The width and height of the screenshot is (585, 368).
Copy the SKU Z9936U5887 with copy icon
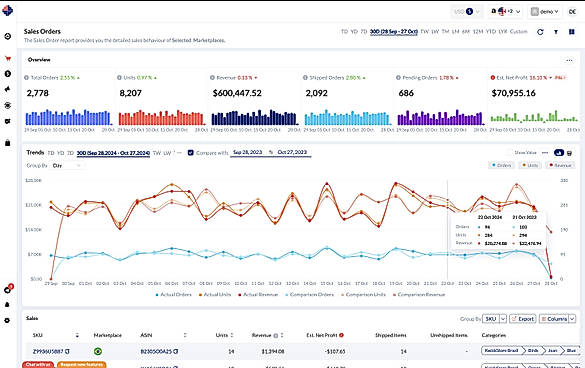coord(68,351)
